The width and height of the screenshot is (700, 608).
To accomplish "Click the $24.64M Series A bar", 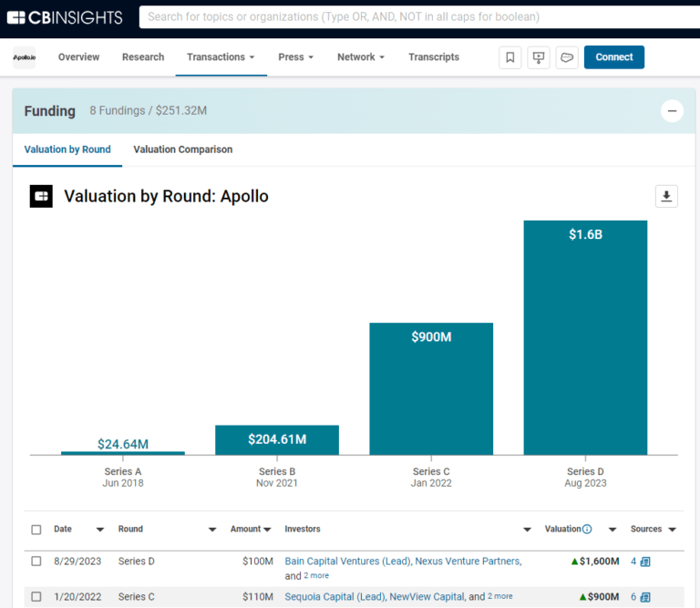I will [123, 453].
